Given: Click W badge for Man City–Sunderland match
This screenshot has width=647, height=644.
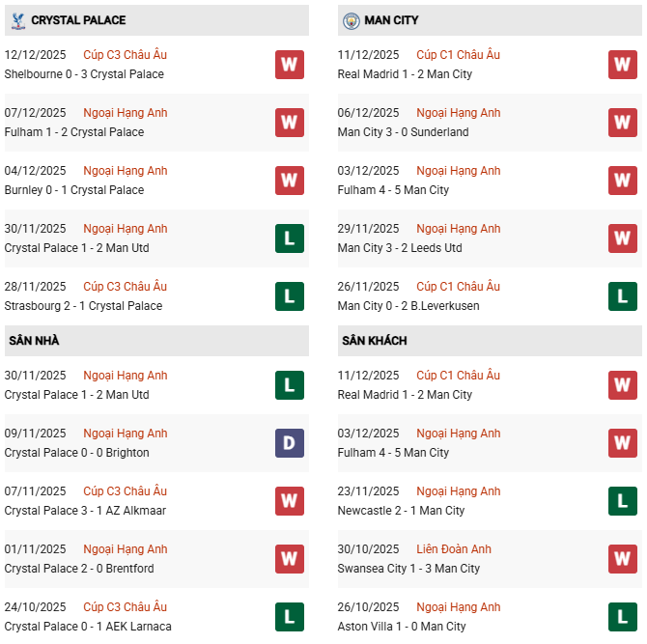Looking at the screenshot, I should [623, 123].
